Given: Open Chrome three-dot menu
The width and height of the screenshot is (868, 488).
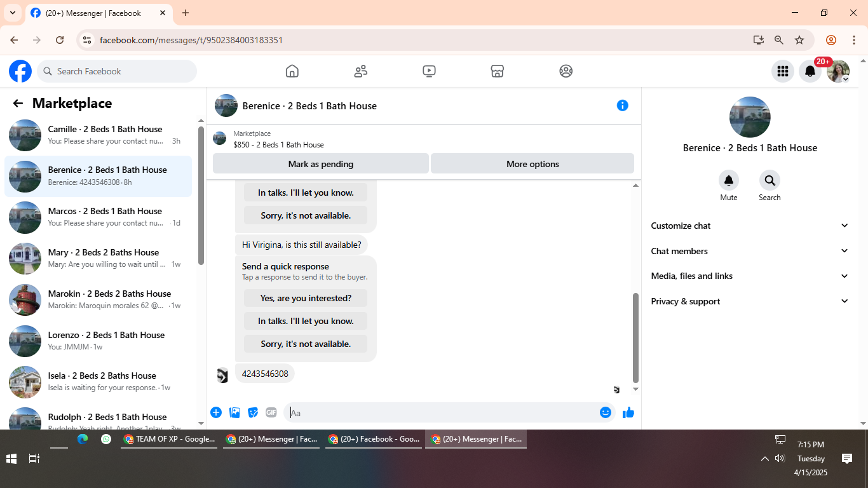Looking at the screenshot, I should pos(854,40).
